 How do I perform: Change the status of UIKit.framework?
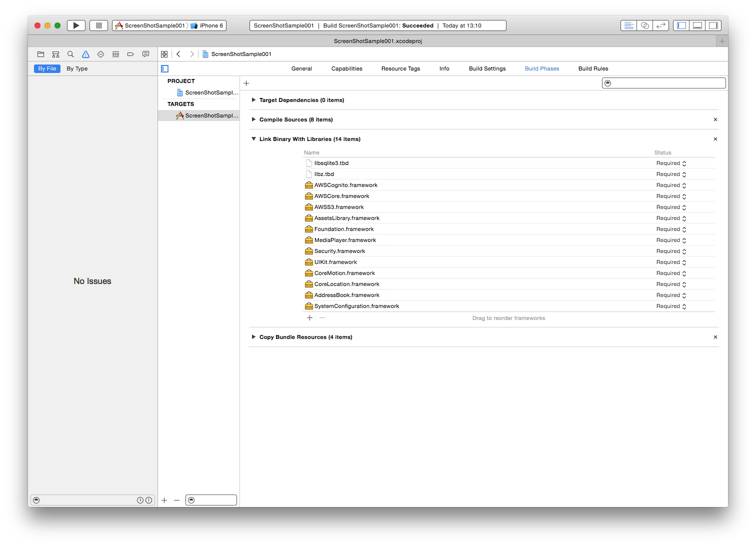click(671, 262)
